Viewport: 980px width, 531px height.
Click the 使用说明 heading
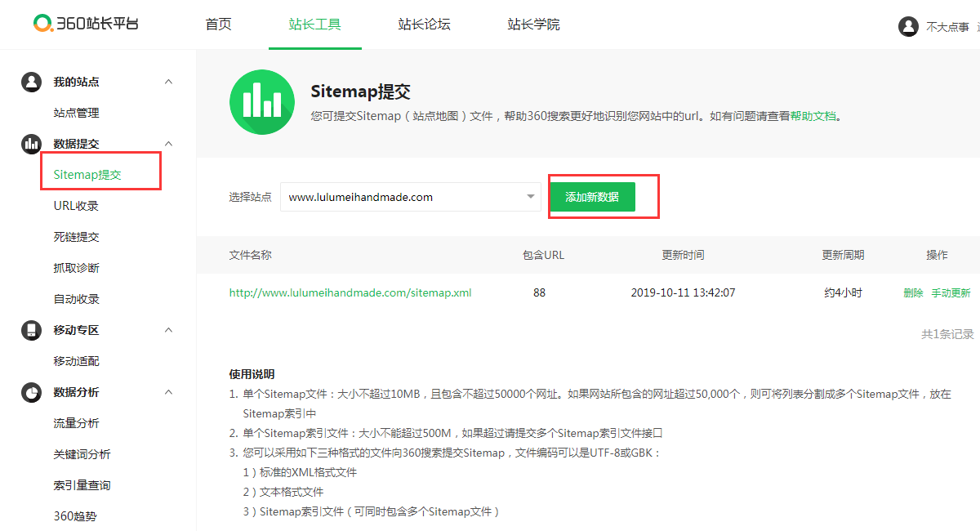(x=252, y=374)
